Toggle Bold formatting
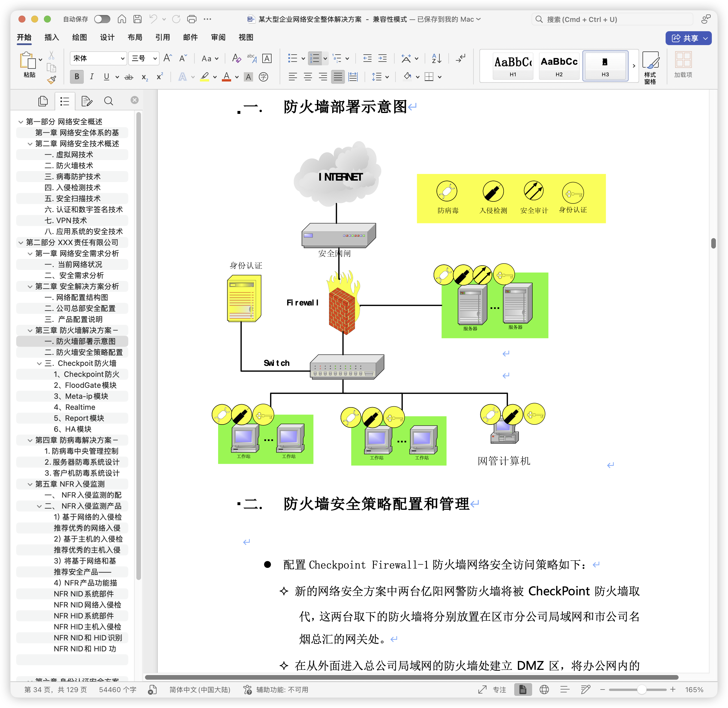The width and height of the screenshot is (728, 708). [x=77, y=77]
